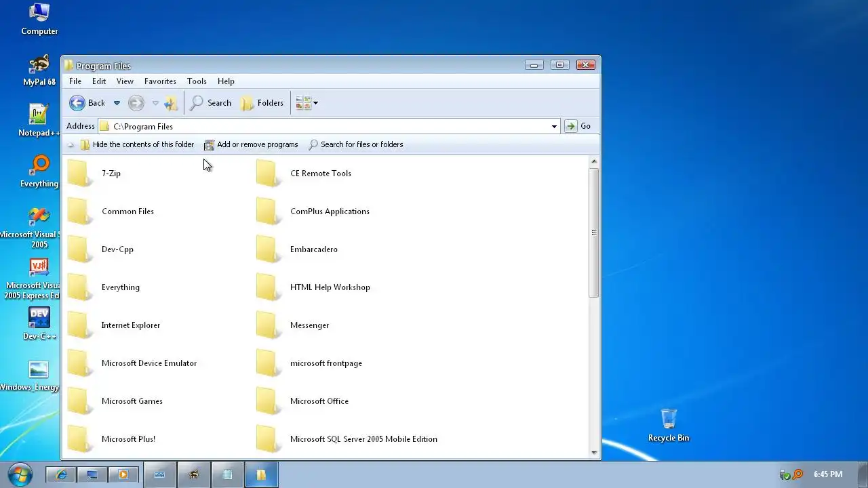Open the Tools menu
This screenshot has width=868, height=488.
click(x=197, y=81)
